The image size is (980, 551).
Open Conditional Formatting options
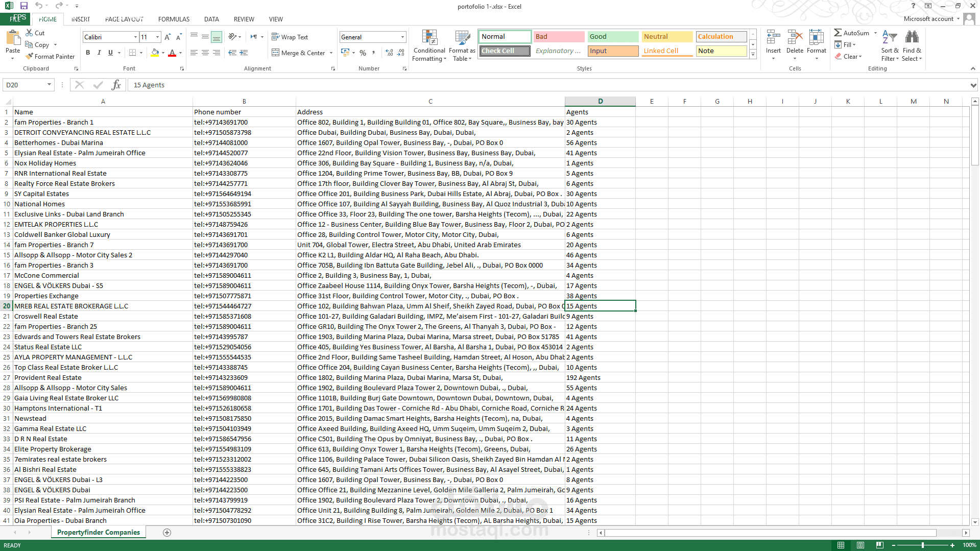429,45
